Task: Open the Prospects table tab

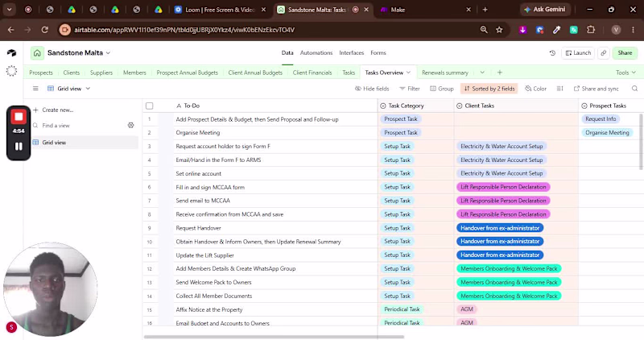Action: (x=41, y=73)
